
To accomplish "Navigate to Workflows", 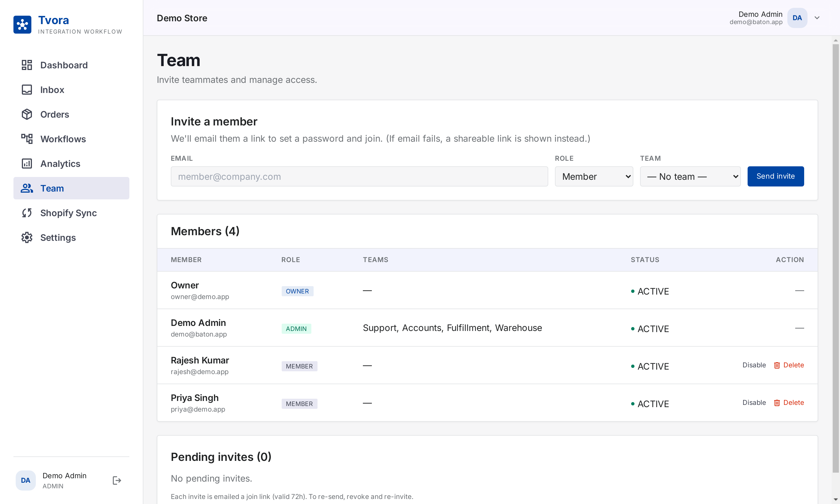I will click(x=71, y=139).
